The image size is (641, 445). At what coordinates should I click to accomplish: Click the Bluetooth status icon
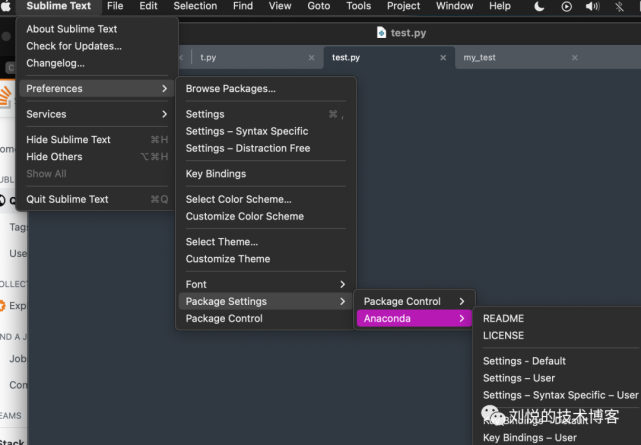tap(618, 6)
